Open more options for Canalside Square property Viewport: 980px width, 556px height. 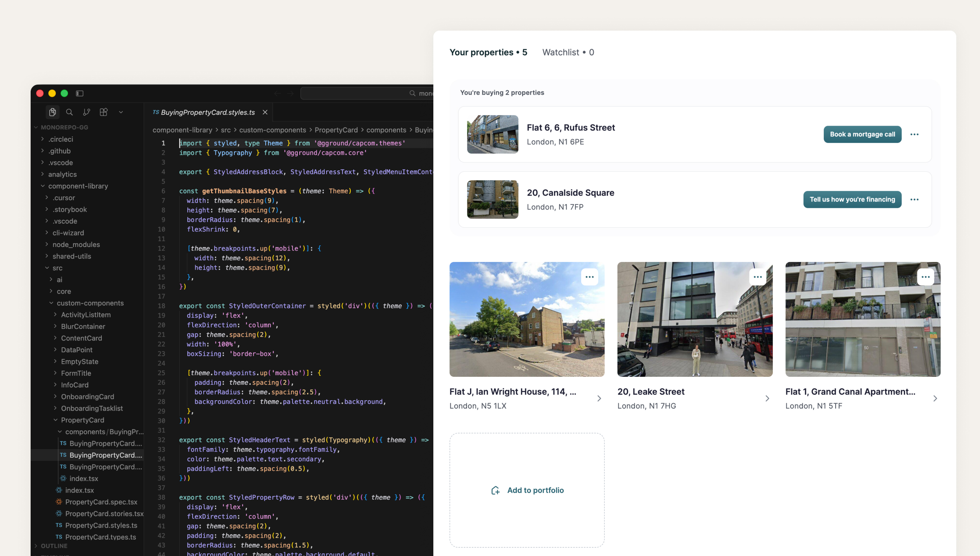tap(915, 200)
